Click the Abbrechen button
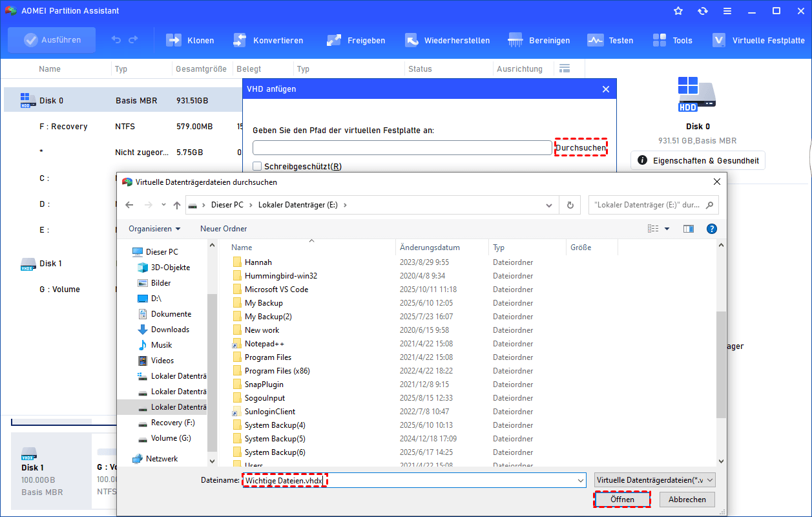 pyautogui.click(x=687, y=500)
